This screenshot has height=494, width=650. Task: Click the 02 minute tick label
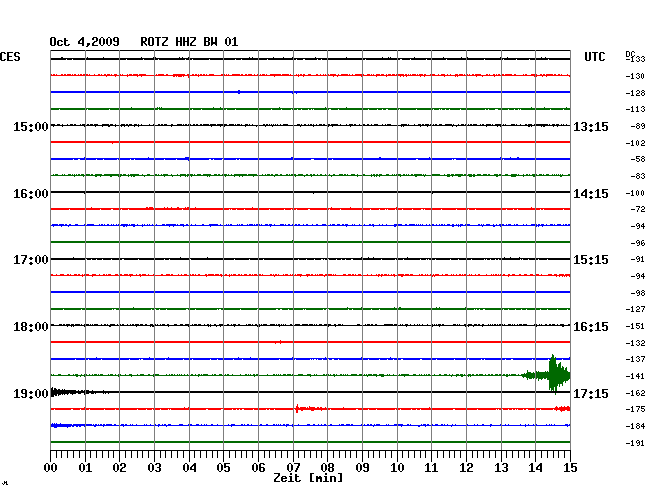119,467
